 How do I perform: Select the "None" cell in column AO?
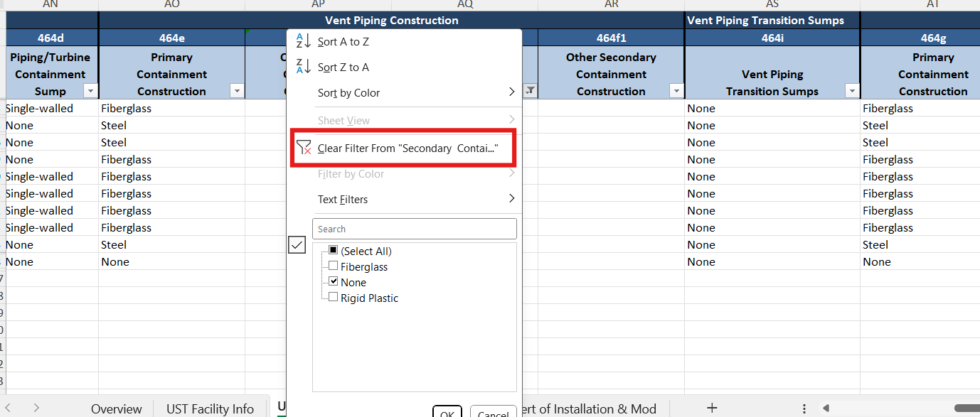pyautogui.click(x=172, y=261)
